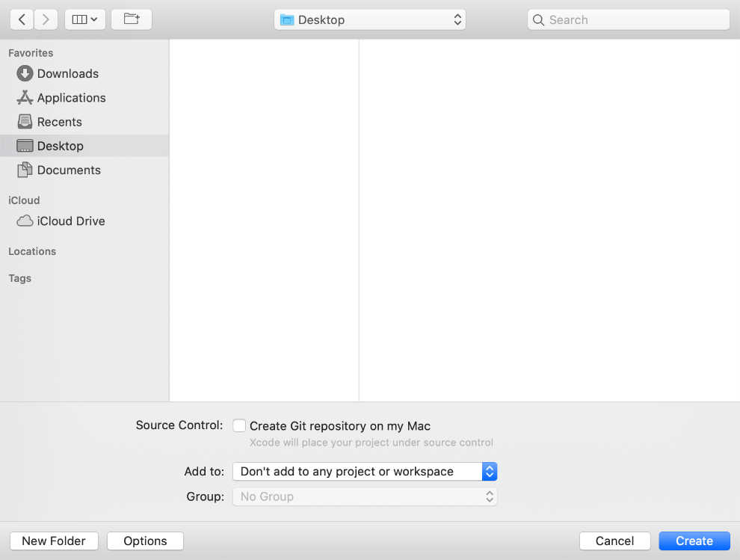Open Downloads in the Favorites sidebar

pyautogui.click(x=67, y=73)
